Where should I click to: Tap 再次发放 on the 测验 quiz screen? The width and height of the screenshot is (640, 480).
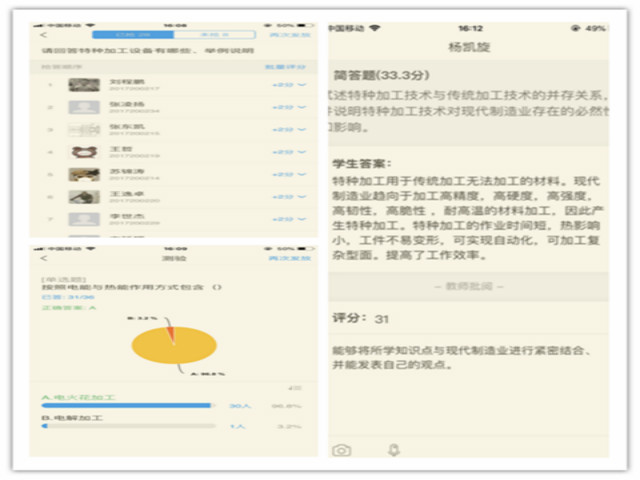click(x=290, y=258)
